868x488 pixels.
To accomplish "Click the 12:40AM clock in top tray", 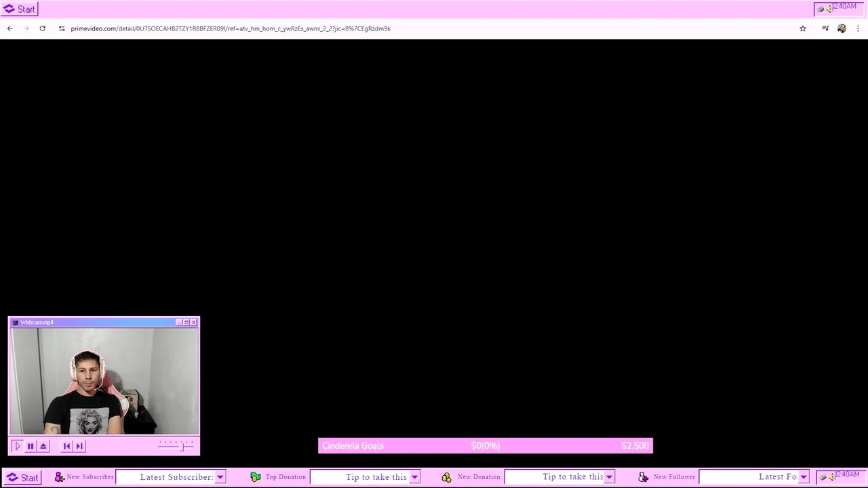I will tap(844, 7).
